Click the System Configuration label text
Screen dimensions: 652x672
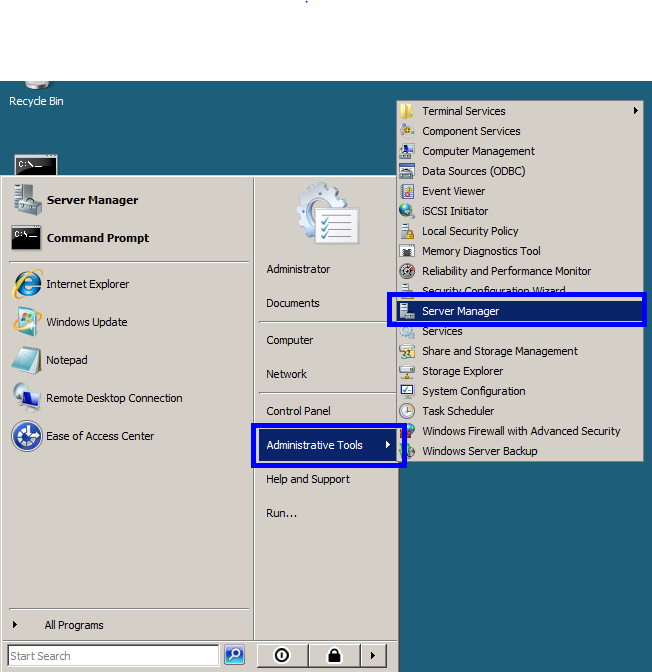[474, 391]
